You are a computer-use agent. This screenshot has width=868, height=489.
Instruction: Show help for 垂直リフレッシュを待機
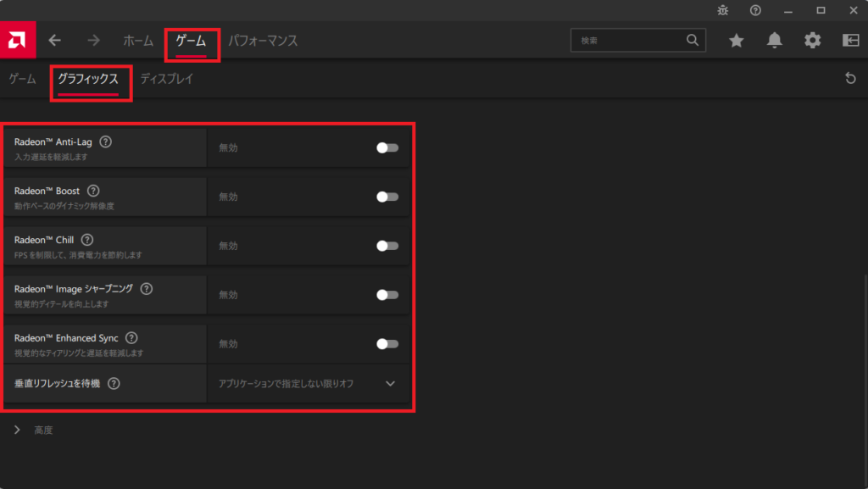pyautogui.click(x=114, y=383)
